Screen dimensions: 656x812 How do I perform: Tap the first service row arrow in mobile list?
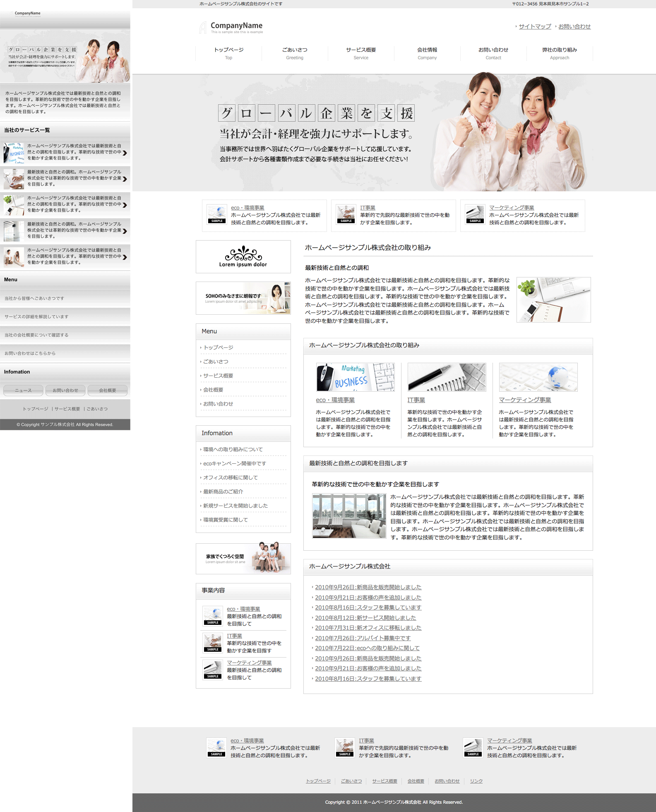pos(125,153)
